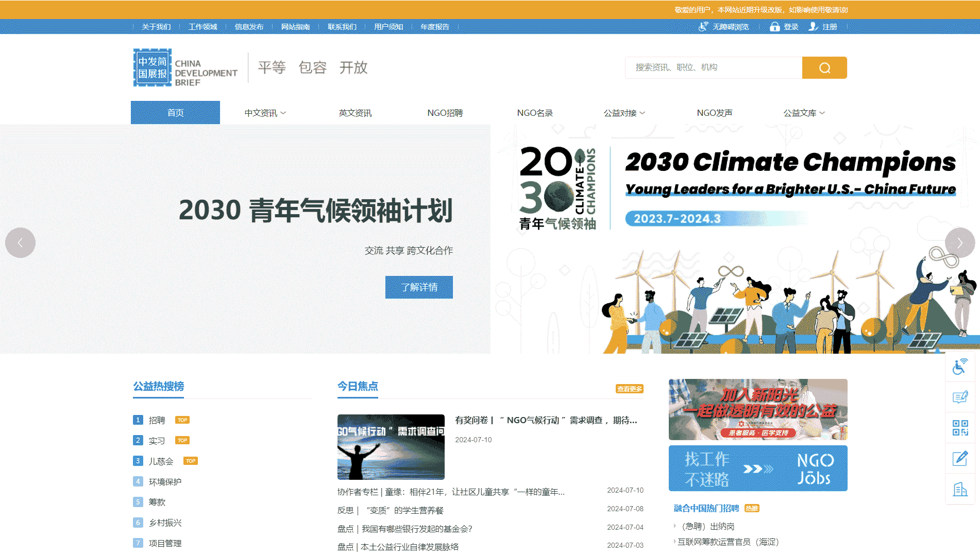
Task: Show the QR code icon in right sidebar
Action: (x=960, y=428)
